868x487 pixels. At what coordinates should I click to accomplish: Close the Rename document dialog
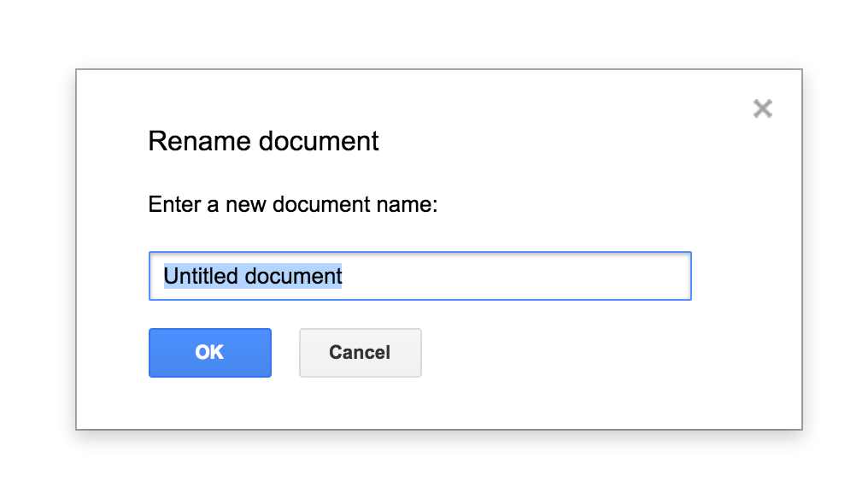pos(762,109)
